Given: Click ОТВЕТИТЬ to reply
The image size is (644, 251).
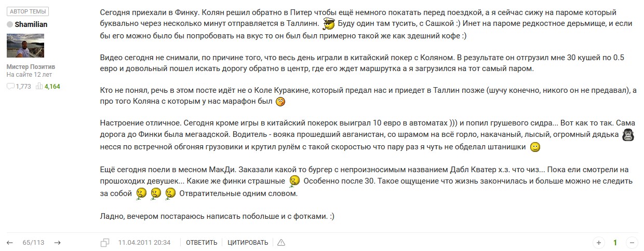Looking at the screenshot, I should coord(202,243).
